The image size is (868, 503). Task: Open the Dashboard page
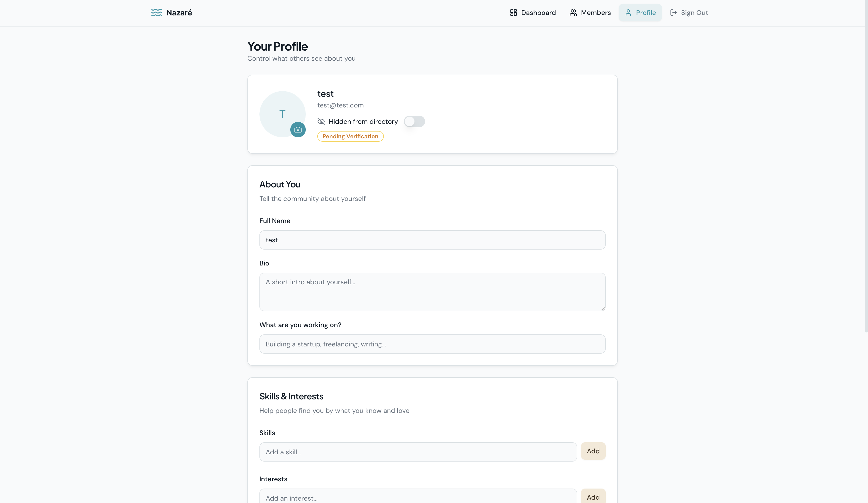point(533,13)
